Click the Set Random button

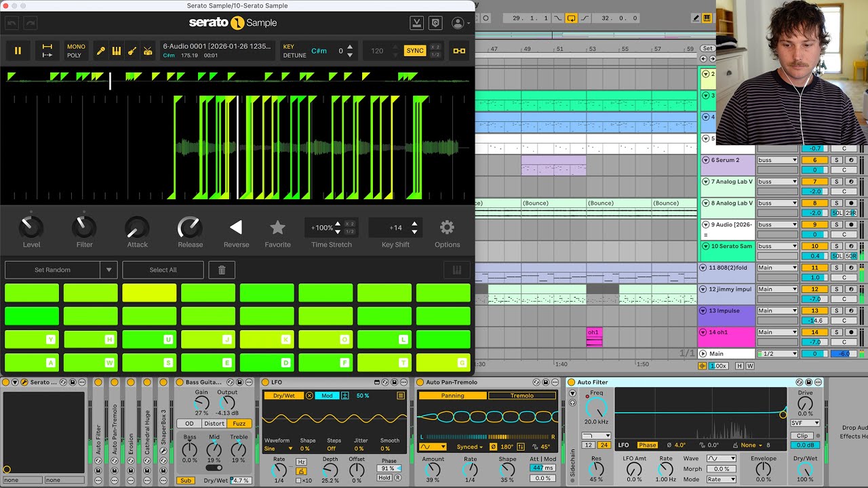coord(53,270)
